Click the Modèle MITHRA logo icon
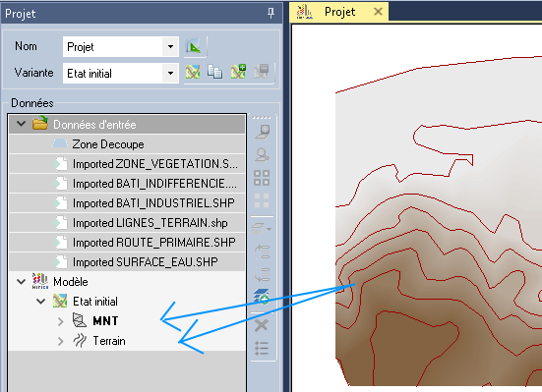Screen dimensions: 542x392 pos(40,281)
